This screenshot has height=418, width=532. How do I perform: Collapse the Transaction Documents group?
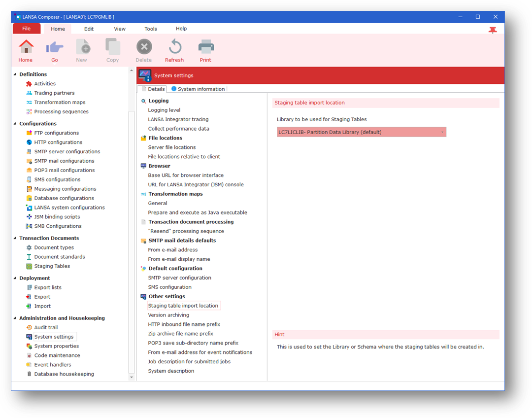coord(15,238)
